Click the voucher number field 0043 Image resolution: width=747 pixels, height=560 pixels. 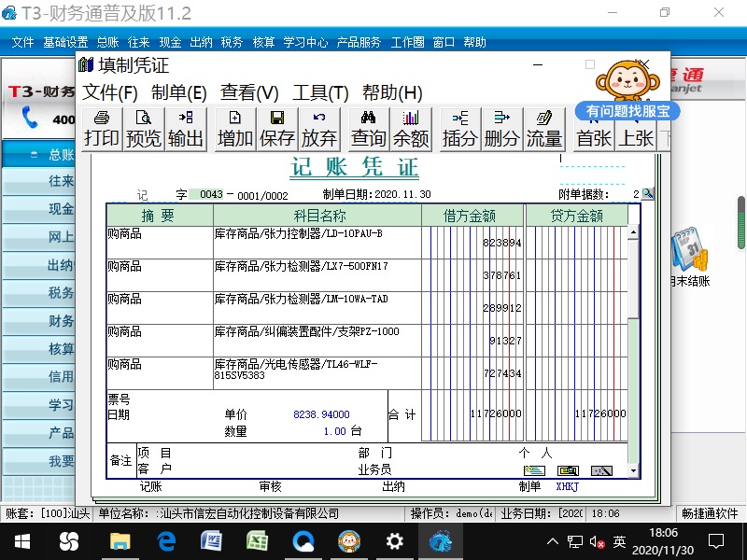tap(206, 194)
